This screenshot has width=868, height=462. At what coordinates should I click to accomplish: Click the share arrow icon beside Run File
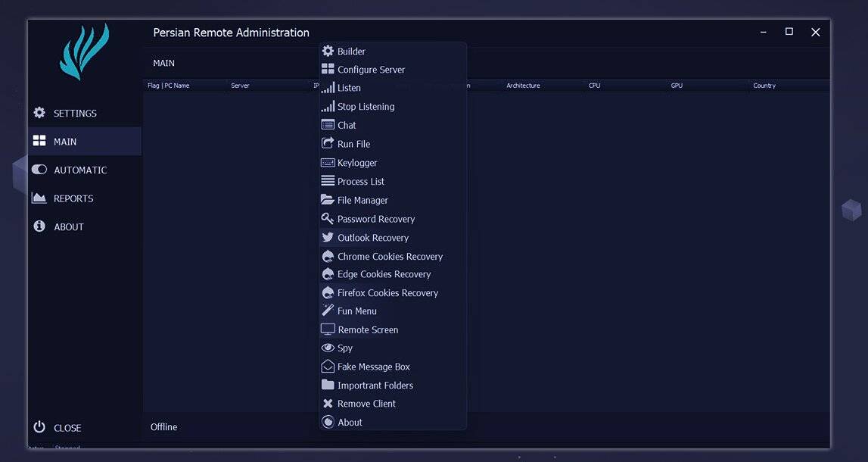[x=328, y=143]
